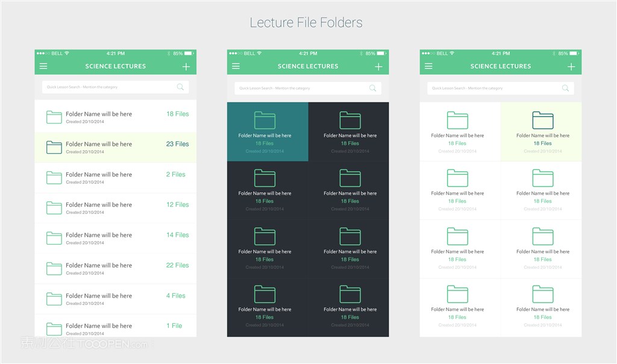This screenshot has width=617, height=364.
Task: Click folder icon of the 4 Files row
Action: (54, 299)
